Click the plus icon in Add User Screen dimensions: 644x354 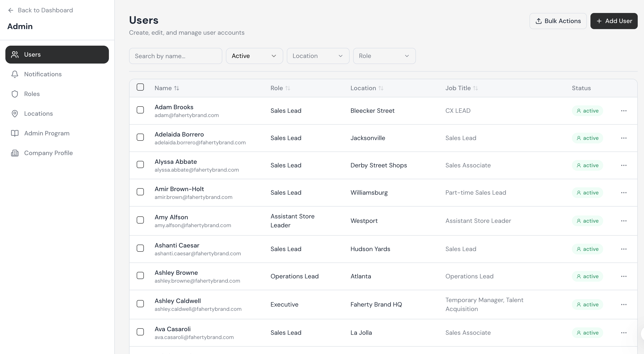pyautogui.click(x=599, y=21)
